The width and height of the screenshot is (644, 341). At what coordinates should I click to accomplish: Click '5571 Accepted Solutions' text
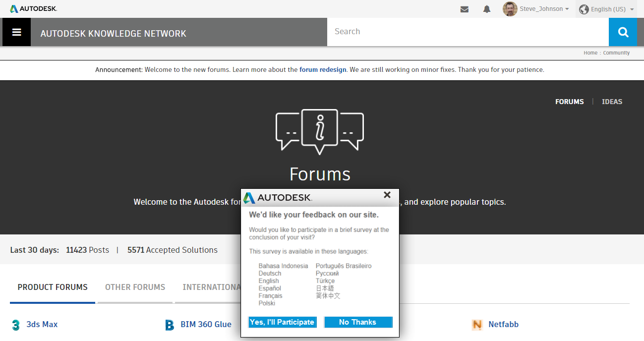173,250
